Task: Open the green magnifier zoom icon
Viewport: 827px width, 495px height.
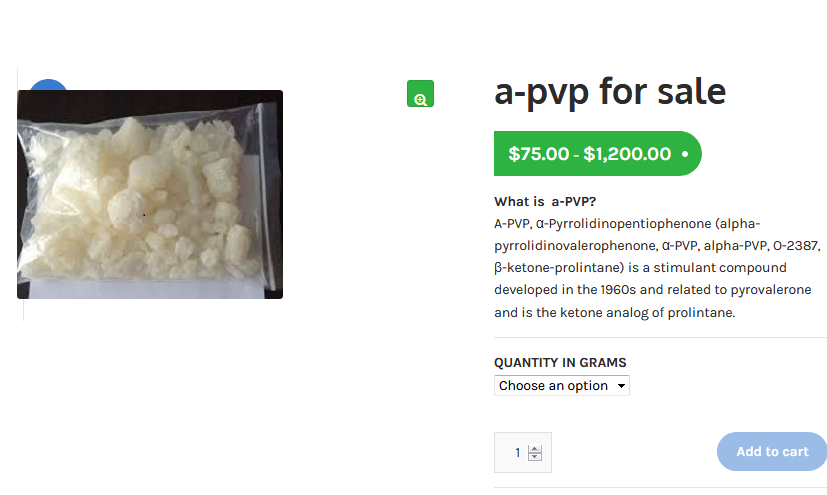Action: (x=420, y=94)
